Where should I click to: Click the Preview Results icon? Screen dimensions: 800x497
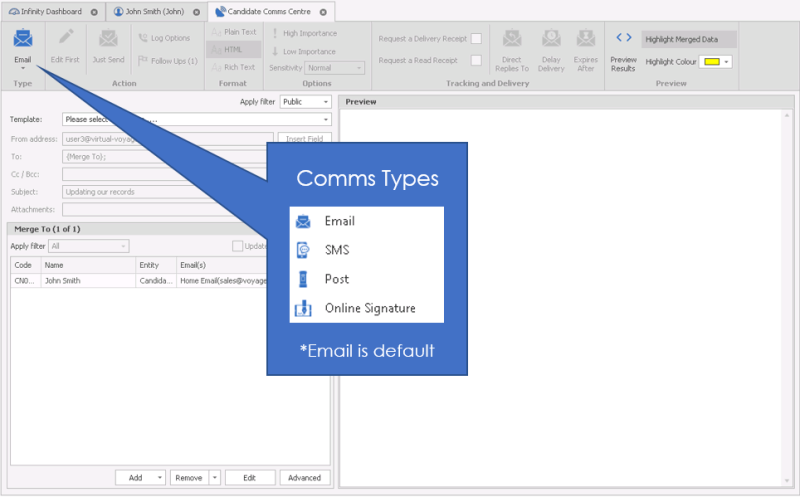click(623, 42)
